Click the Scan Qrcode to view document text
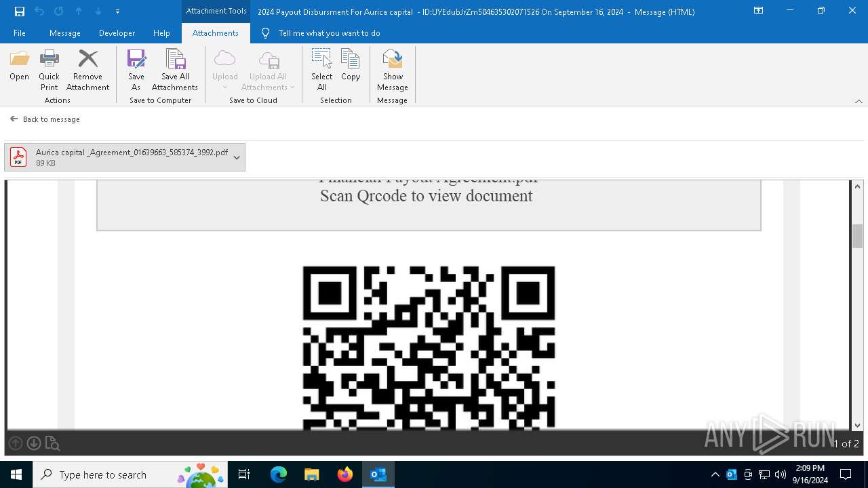Image resolution: width=868 pixels, height=488 pixels. [x=427, y=196]
